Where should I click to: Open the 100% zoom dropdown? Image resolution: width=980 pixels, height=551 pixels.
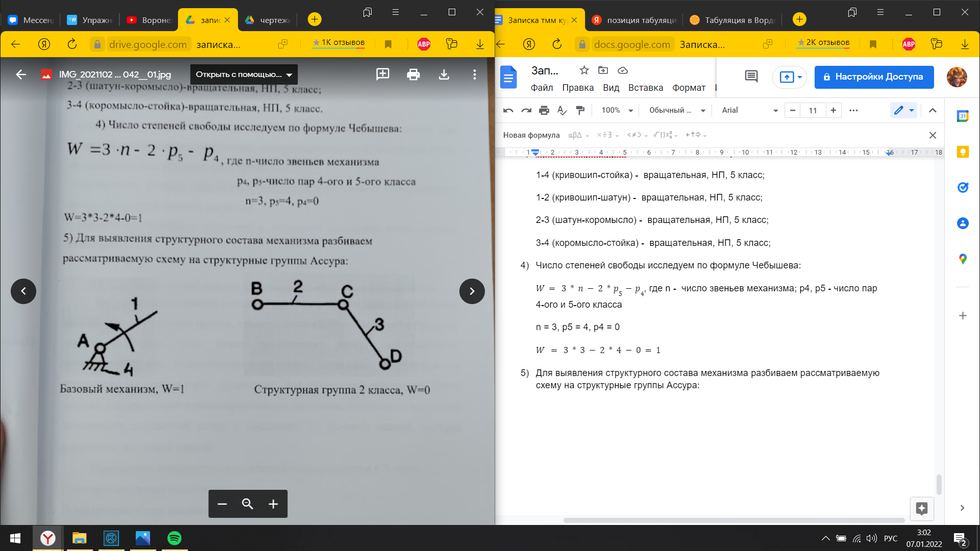coord(617,110)
